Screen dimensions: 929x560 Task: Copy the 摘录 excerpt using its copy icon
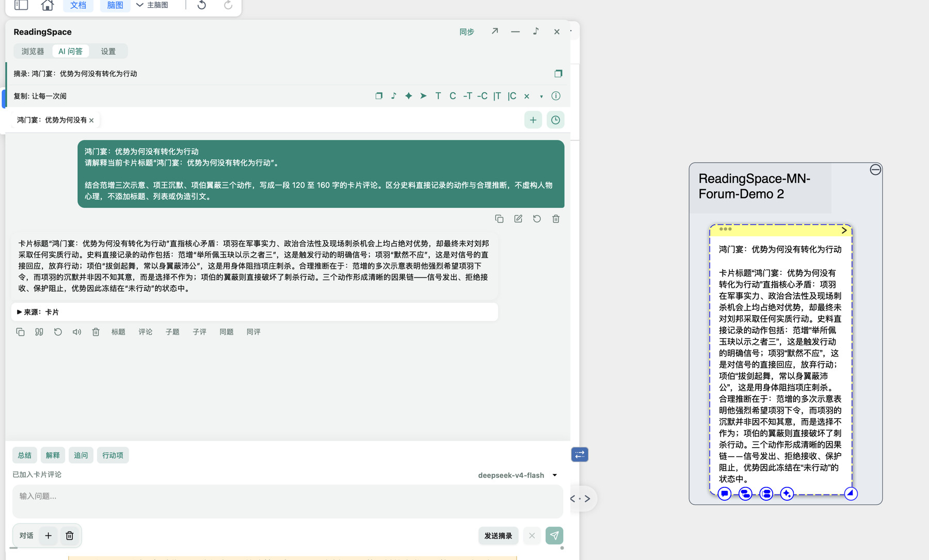(x=558, y=74)
